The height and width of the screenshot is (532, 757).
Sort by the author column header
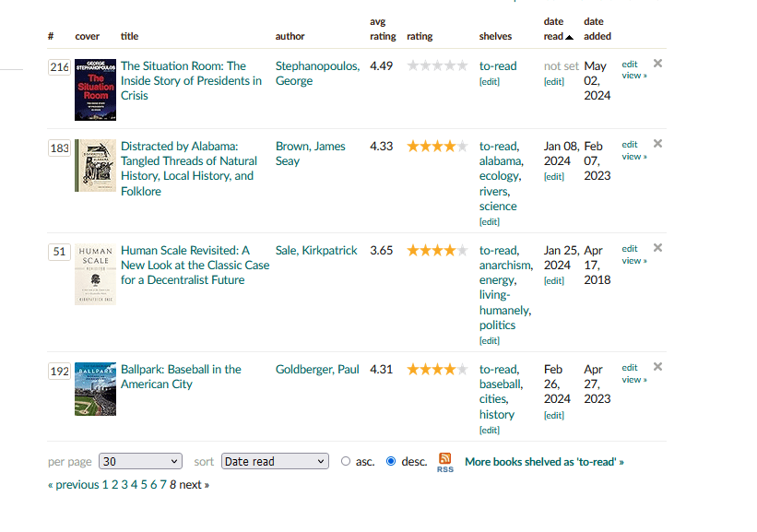(x=290, y=37)
